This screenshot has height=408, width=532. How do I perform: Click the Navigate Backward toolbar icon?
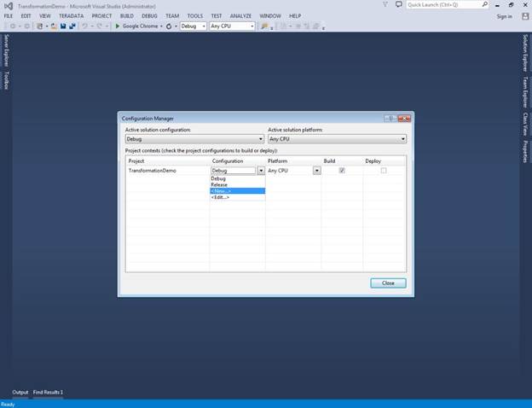13,26
